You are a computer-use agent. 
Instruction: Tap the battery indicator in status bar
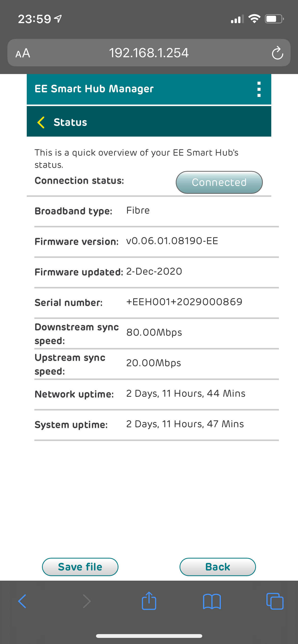pyautogui.click(x=274, y=19)
